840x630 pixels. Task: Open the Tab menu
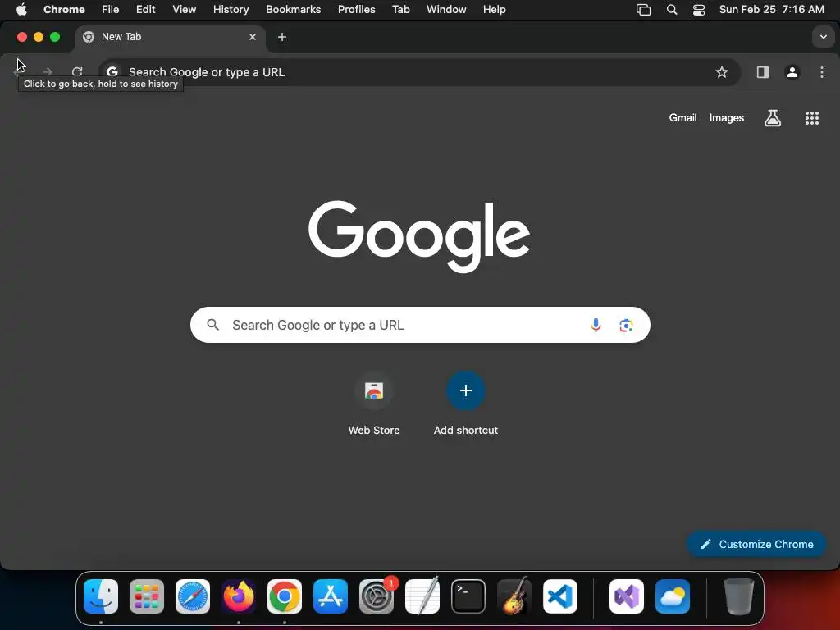(400, 9)
